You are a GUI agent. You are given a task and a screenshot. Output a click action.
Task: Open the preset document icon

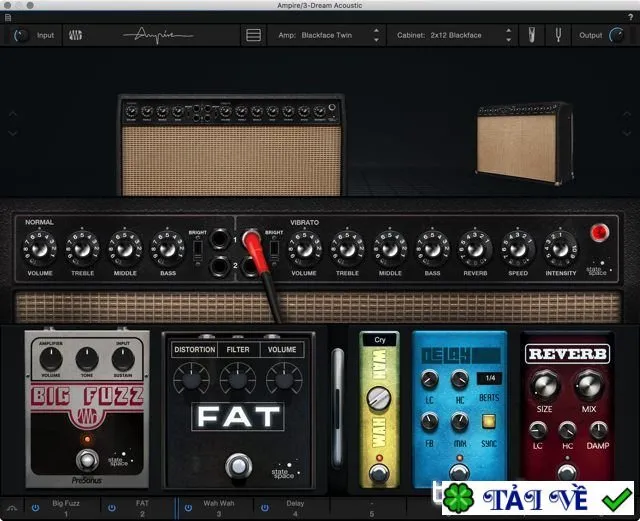point(8,17)
